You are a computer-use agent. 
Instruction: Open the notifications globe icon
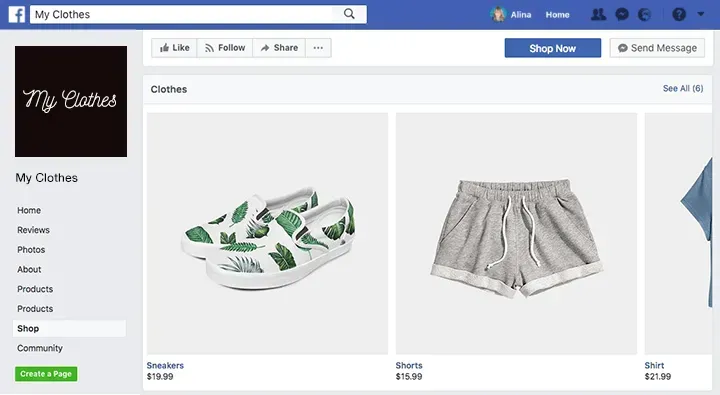tap(645, 15)
